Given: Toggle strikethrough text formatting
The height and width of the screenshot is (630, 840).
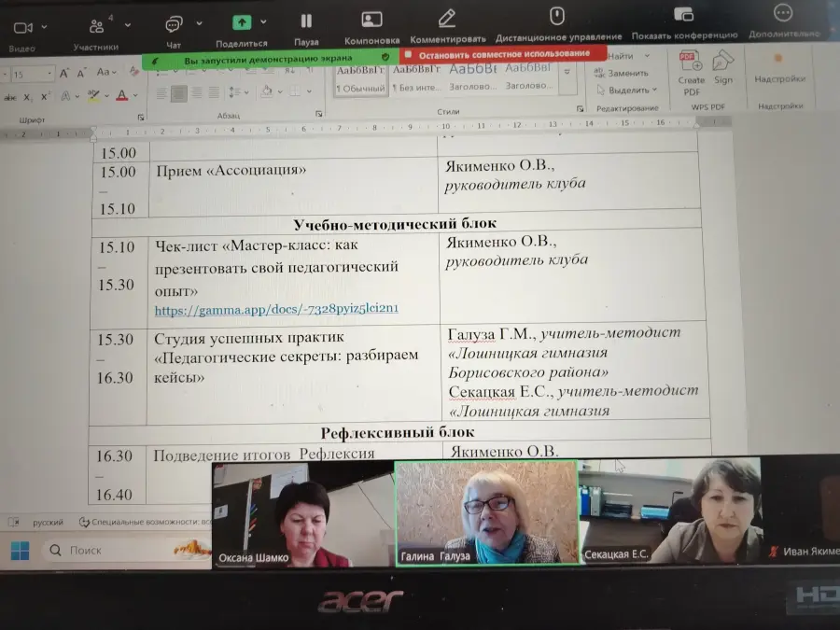Looking at the screenshot, I should click(x=10, y=97).
